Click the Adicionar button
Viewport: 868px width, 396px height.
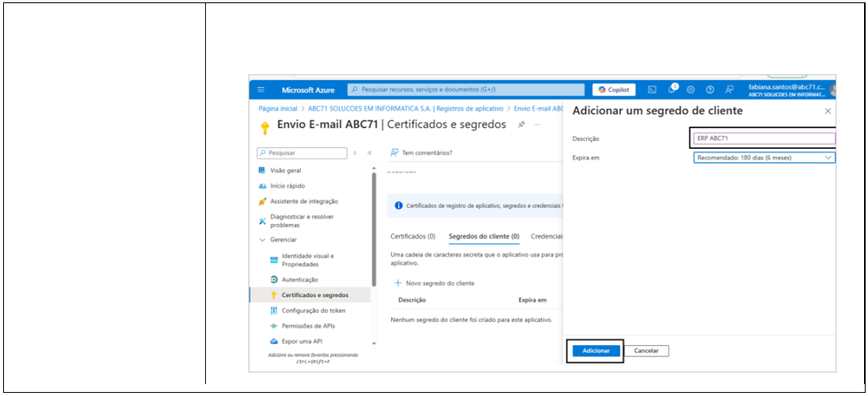pos(596,350)
